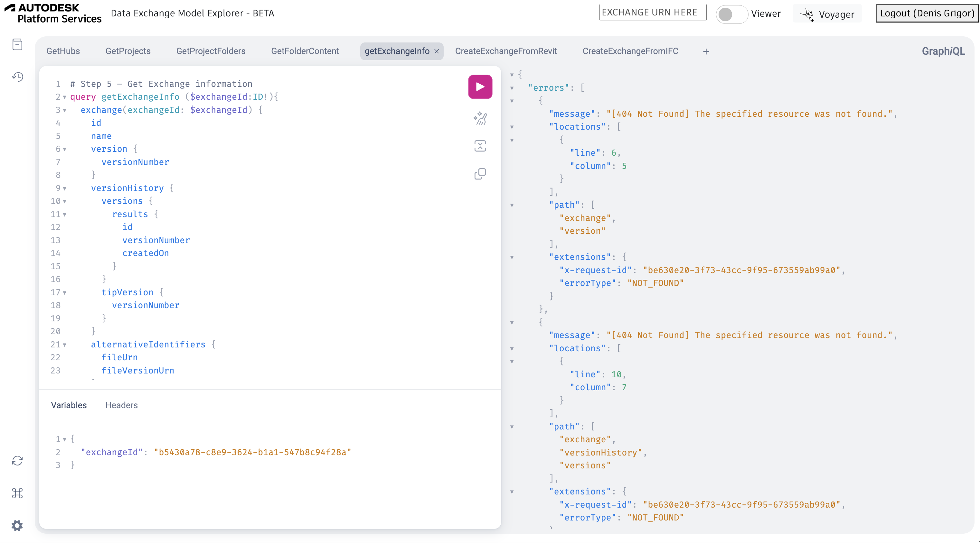Collapse the first "locations" array in response
980x543 pixels.
[512, 127]
